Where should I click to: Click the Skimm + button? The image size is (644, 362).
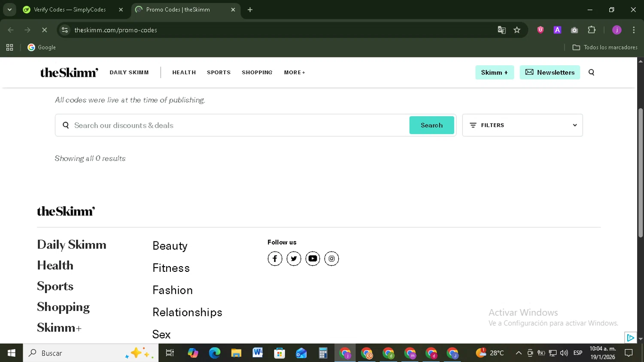(x=495, y=73)
